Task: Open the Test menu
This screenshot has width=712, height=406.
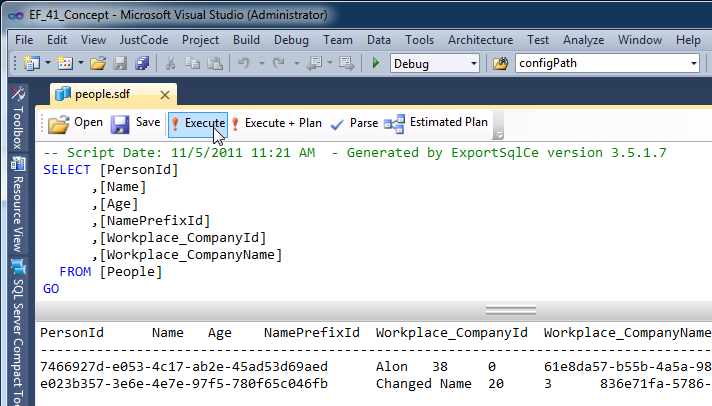Action: coord(538,40)
